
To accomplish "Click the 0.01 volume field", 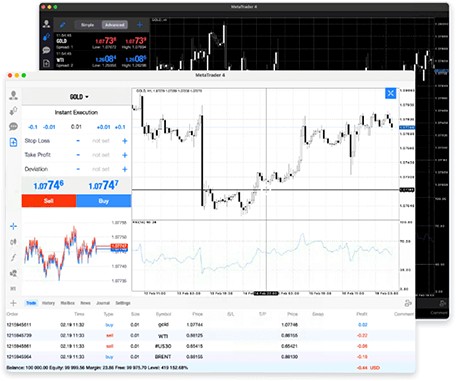I will coord(76,127).
